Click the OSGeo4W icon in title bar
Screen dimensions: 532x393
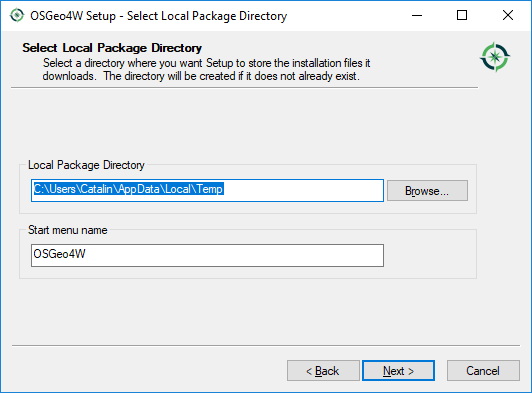point(17,15)
